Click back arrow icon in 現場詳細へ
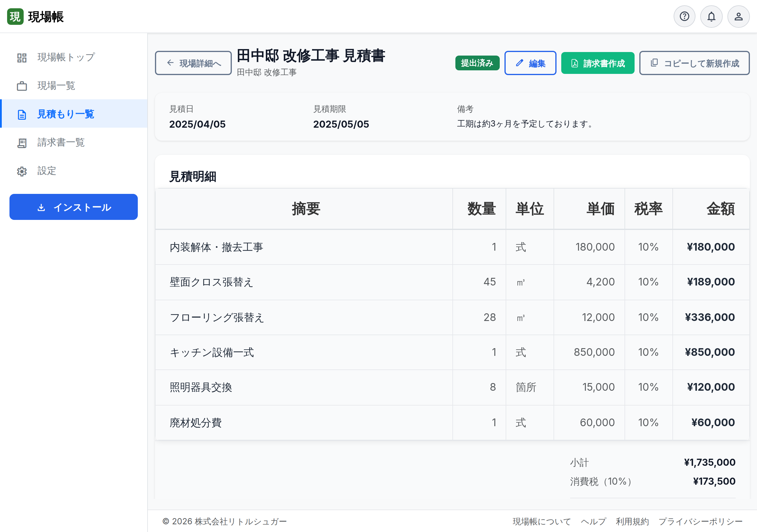Screen dimensions: 757x532 [170, 63]
